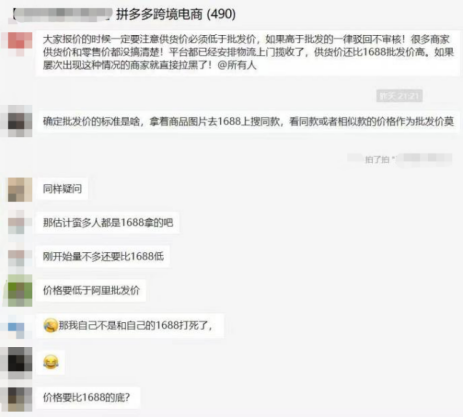Click the long announcement message about 供货价
The image size is (463, 417).
click(x=248, y=52)
